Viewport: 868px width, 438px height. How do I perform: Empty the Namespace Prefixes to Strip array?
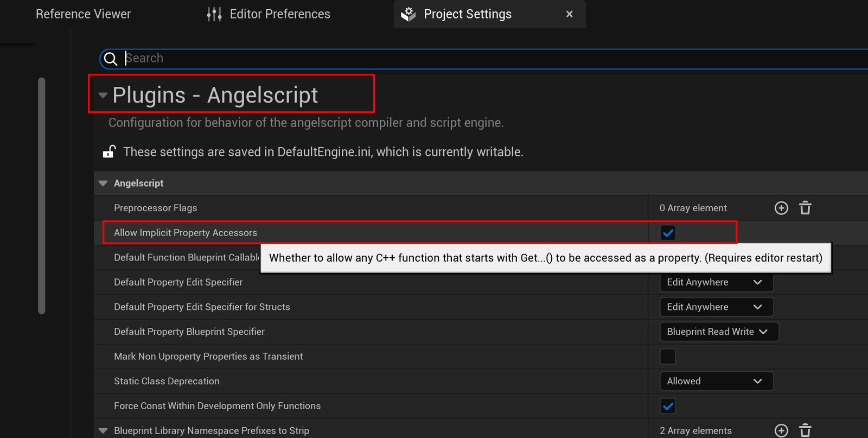point(805,430)
